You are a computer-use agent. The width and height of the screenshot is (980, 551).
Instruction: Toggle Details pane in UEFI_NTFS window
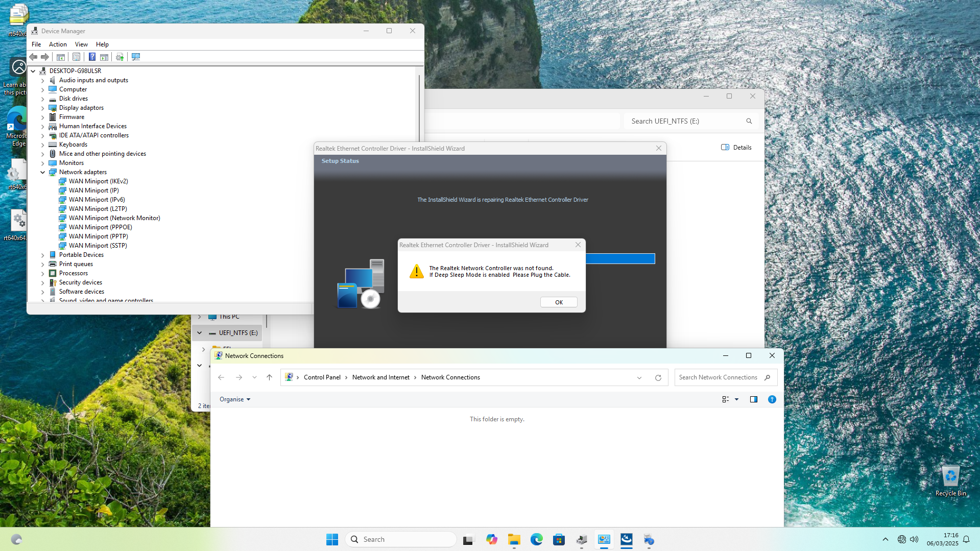736,148
